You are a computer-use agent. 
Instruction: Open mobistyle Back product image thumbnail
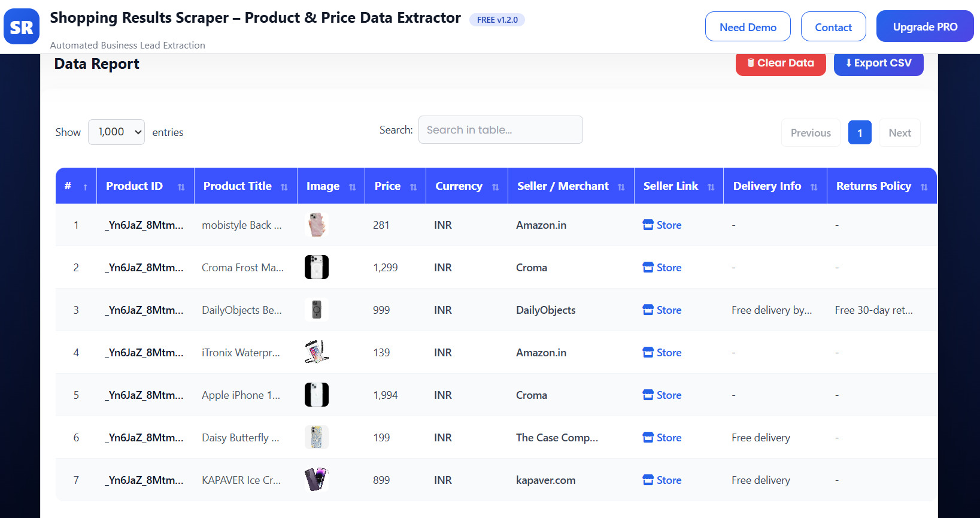(317, 225)
